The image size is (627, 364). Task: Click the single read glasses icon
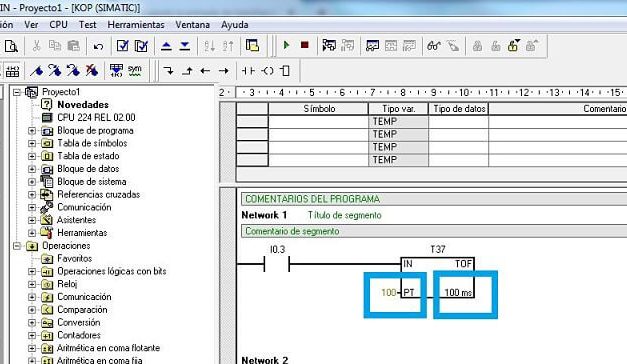pyautogui.click(x=434, y=46)
